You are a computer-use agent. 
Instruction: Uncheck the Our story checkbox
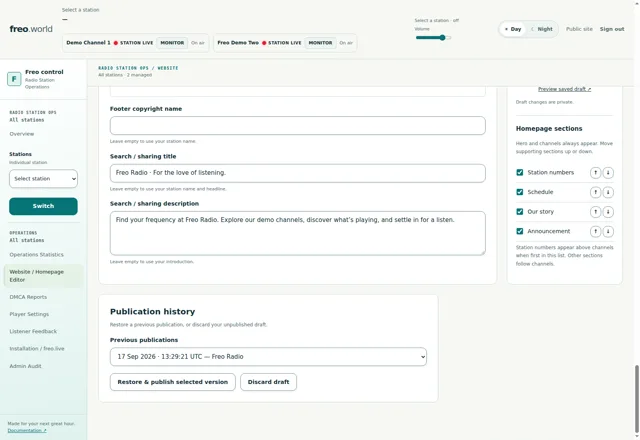[x=520, y=211]
